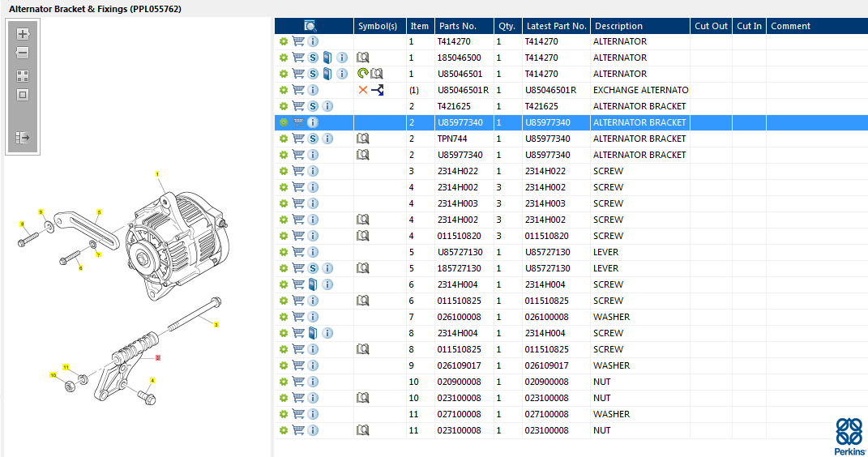
Task: Add alternator T414270 first row to cart
Action: pyautogui.click(x=298, y=41)
